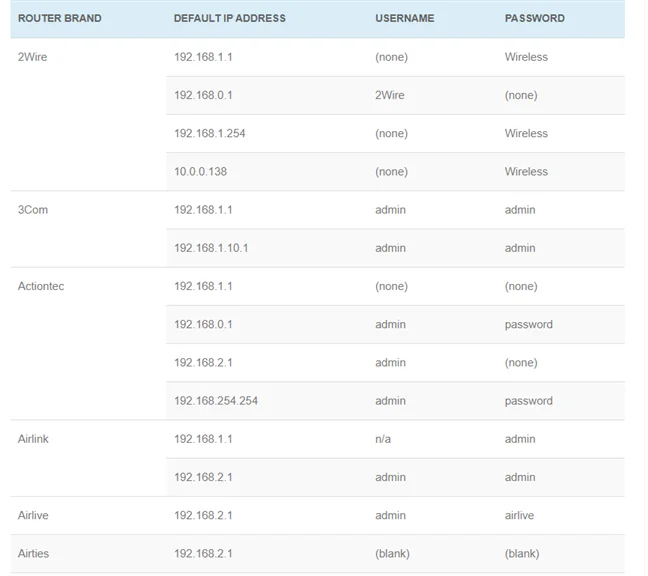Viewport: 648px width, 576px height.
Task: Select the (blank) password in the Airties row
Action: coord(522,554)
